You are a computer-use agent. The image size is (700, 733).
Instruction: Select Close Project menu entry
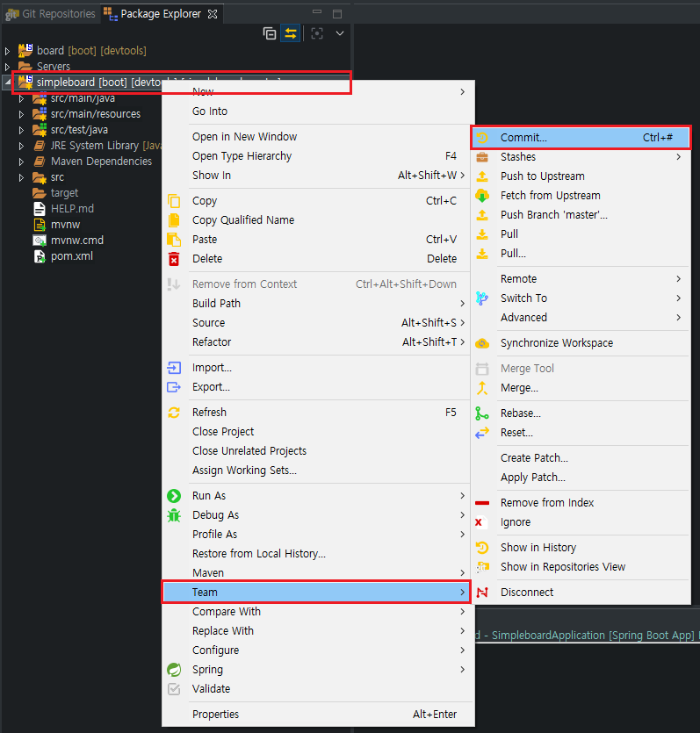[x=316, y=432]
